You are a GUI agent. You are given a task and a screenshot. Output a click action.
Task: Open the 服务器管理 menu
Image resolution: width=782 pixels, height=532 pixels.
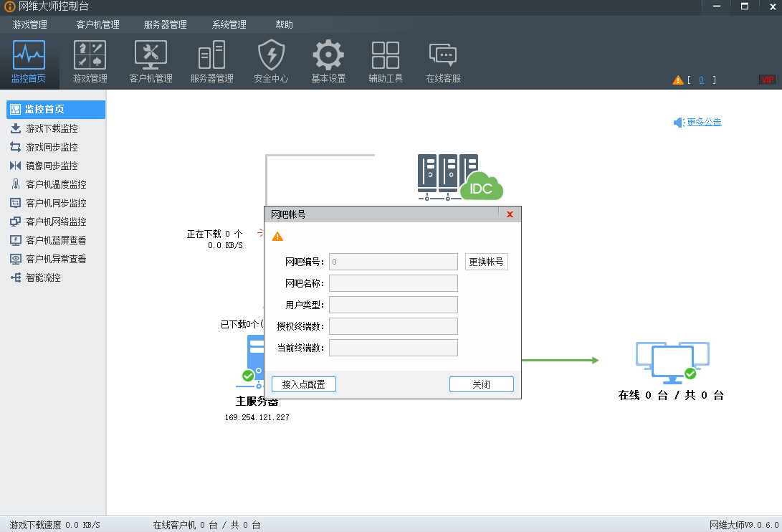point(165,24)
